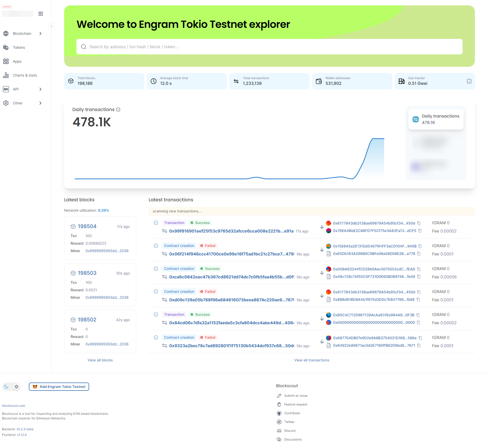Open the Discussions footer link
Viewport: 487px width, 448px height.
[x=293, y=439]
